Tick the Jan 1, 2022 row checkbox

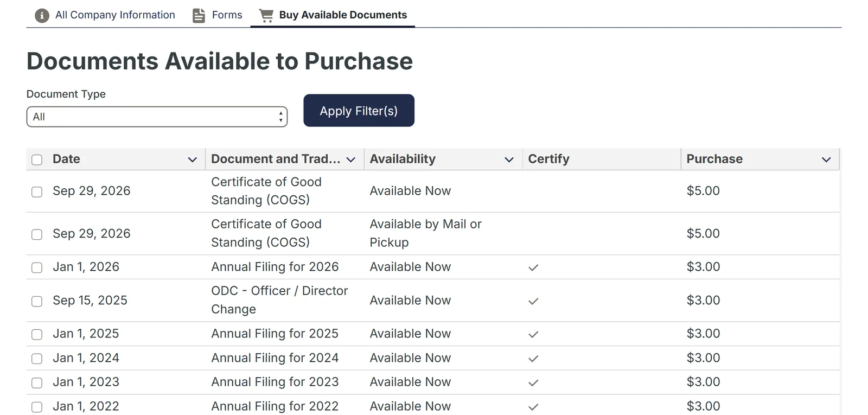(x=37, y=407)
